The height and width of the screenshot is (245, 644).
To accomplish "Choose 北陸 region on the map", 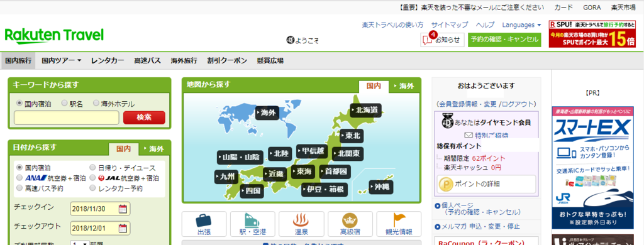I will tap(280, 153).
